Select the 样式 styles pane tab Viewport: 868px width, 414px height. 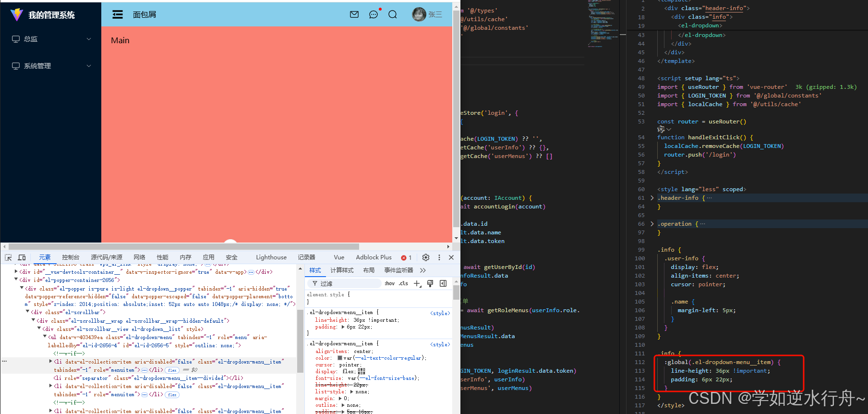pos(315,270)
